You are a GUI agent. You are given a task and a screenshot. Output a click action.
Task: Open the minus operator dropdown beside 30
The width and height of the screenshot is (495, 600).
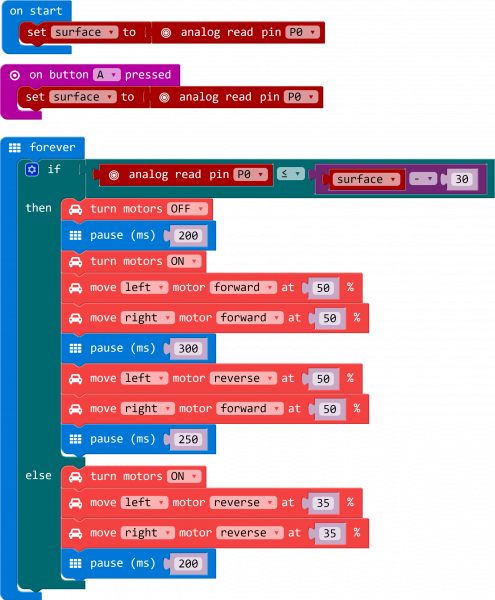pos(423,179)
